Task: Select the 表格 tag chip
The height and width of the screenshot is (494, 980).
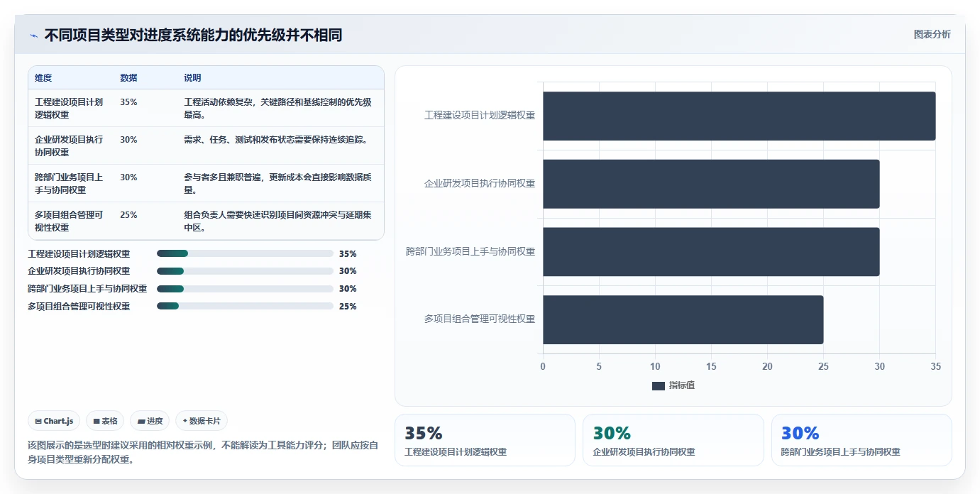Action: pyautogui.click(x=105, y=421)
